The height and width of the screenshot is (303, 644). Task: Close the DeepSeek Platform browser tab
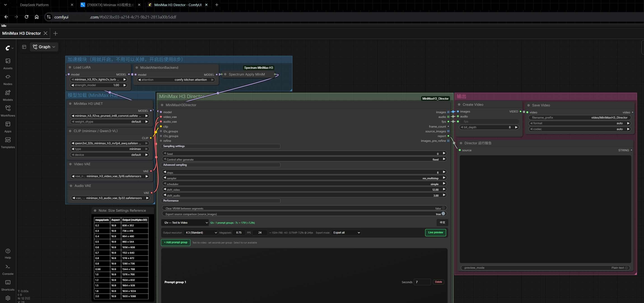[72, 5]
